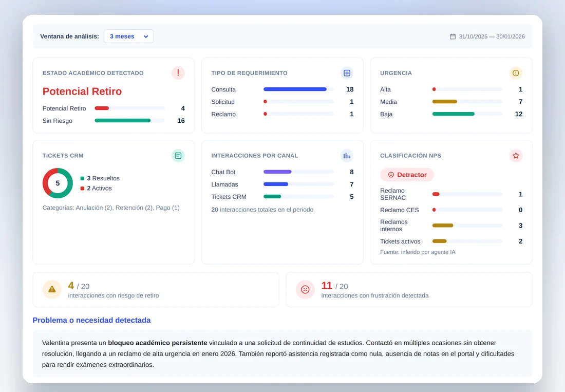The height and width of the screenshot is (392, 565).
Task: Click the 4 / 20 riesgo de retiro count
Action: click(x=79, y=286)
